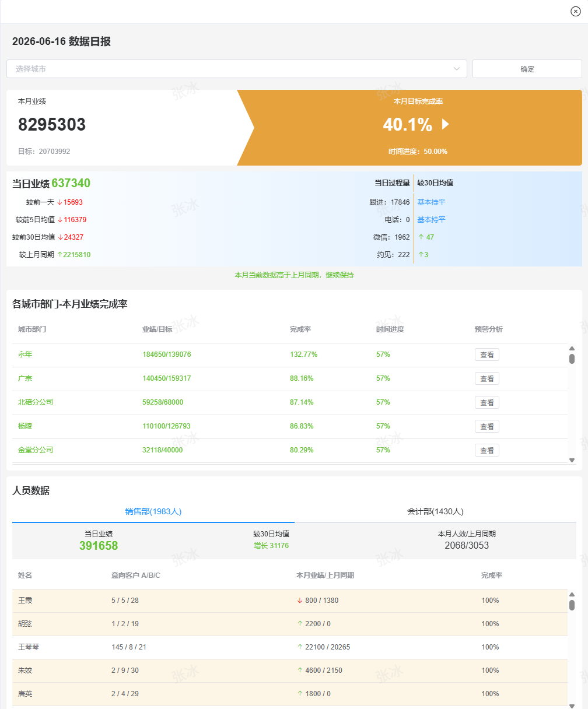Click 查看 for the 永年 row
The width and height of the screenshot is (588, 709).
click(487, 354)
